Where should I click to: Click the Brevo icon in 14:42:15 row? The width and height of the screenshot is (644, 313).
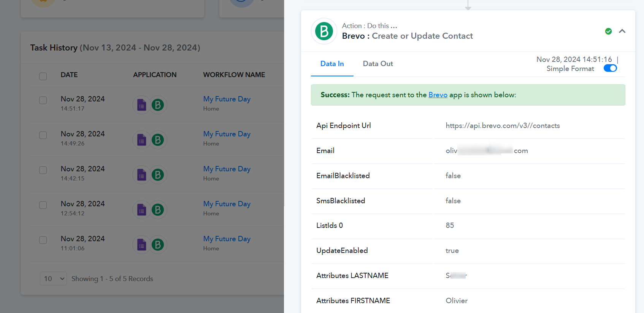(158, 175)
